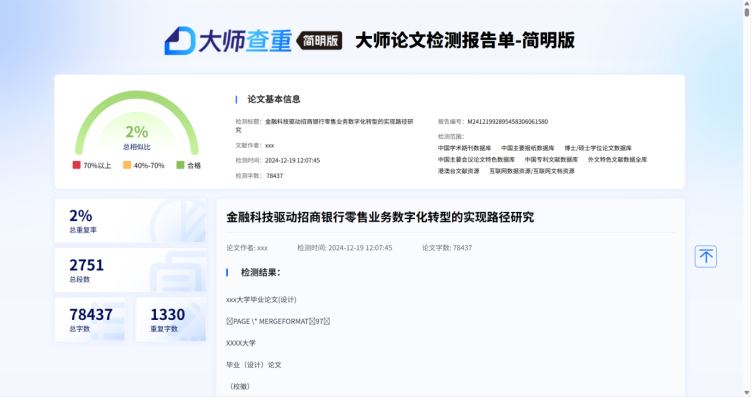Screen dimensions: 752x397
Task: Click the line xxx大学毕业论文(设计)
Action: [x=261, y=300]
